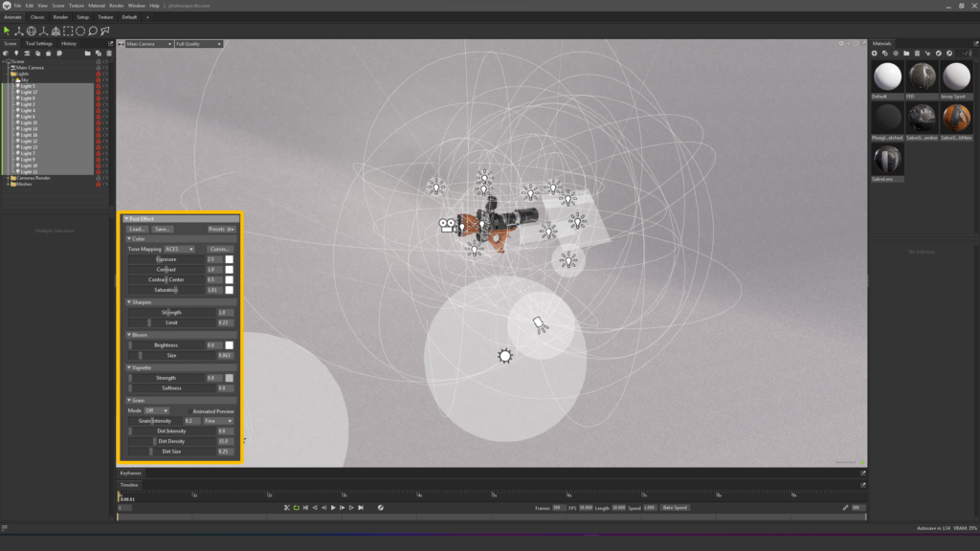Screen dimensions: 980x551
Task: Enable Animated Preview checkbox
Action: tap(189, 411)
